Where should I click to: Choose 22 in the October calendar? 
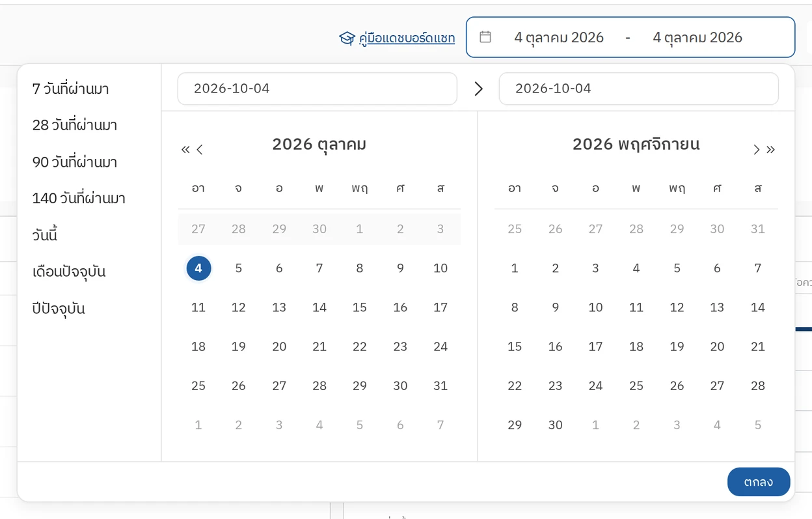360,346
